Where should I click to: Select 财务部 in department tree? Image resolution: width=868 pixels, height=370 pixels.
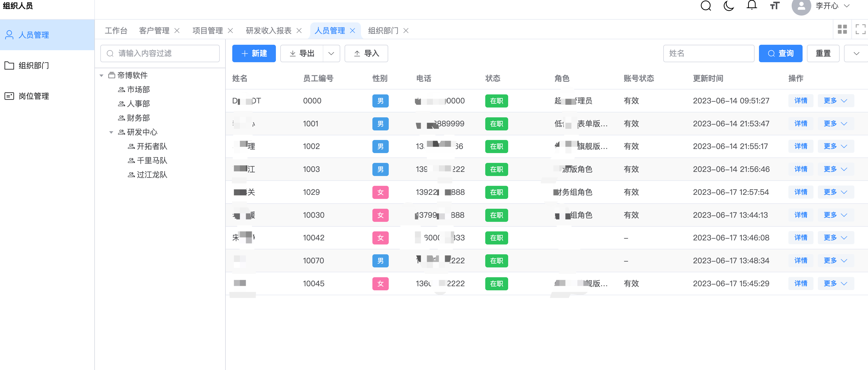pyautogui.click(x=138, y=118)
